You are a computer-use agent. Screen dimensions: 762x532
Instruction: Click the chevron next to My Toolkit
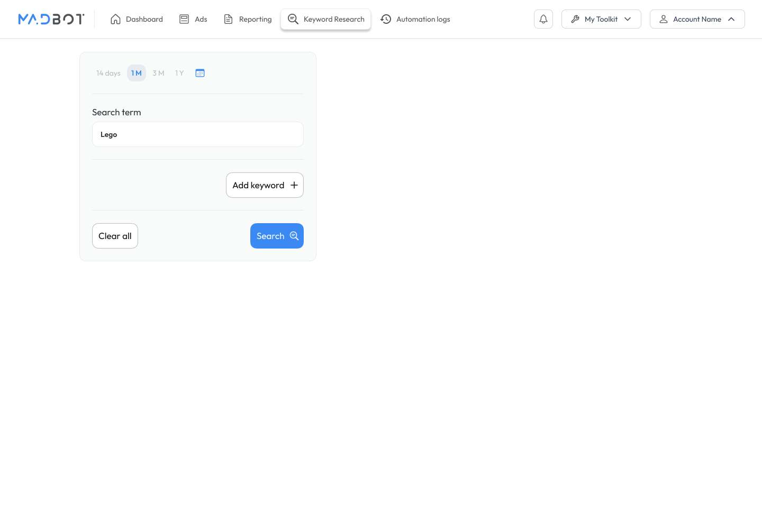(628, 19)
